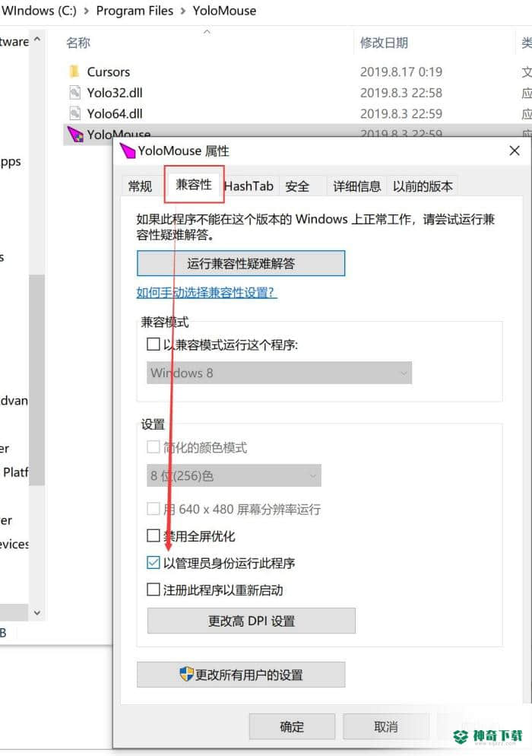
Task: Click the date 2019.8.17 0:19
Action: [x=401, y=71]
